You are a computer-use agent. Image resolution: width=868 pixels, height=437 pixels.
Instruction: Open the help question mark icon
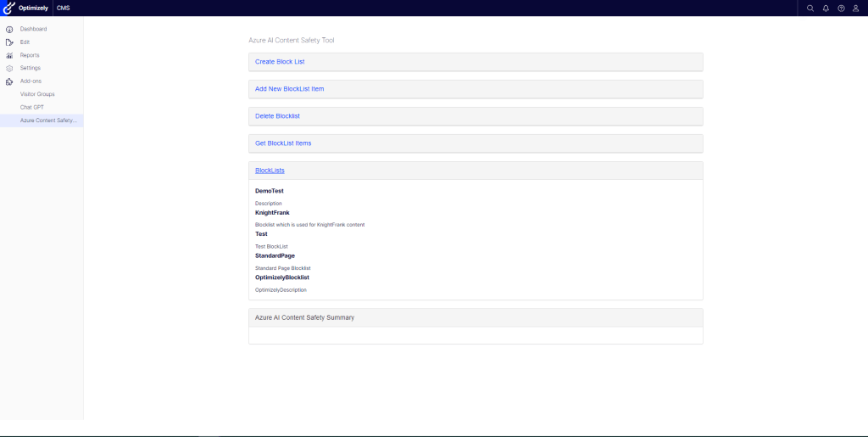[841, 8]
